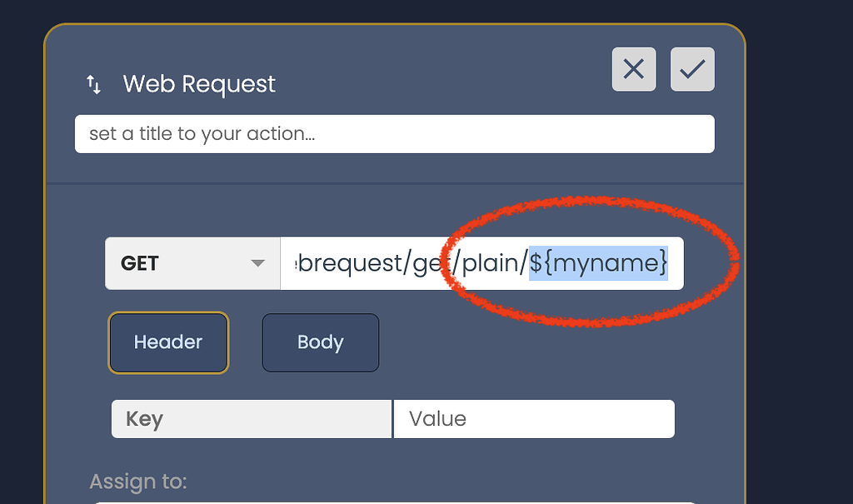
Task: Click the gray triangle arrow beside GET
Action: [257, 263]
